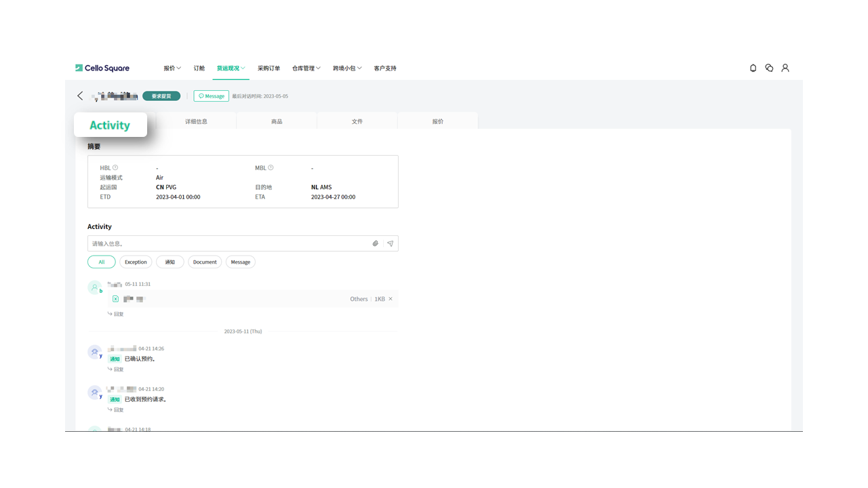Select the All activity filter
Screen dimensions: 868x488
[101, 262]
